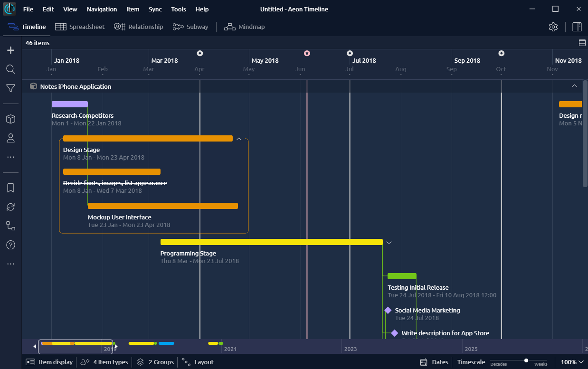Image resolution: width=588 pixels, height=369 pixels.
Task: Select the Mockup User Interface bar
Action: click(x=163, y=206)
